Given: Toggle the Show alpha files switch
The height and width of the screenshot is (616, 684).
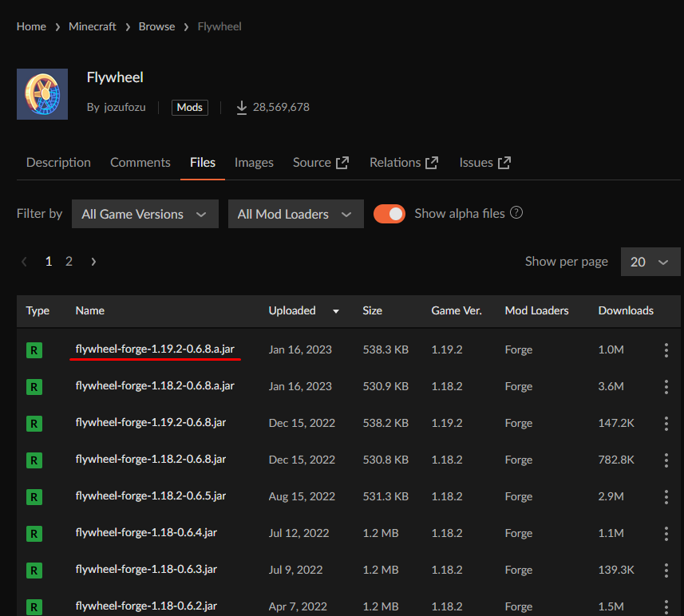Looking at the screenshot, I should point(389,214).
